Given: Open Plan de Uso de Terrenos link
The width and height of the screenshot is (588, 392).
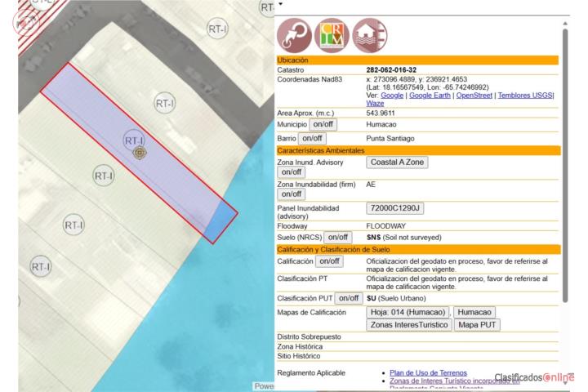Looking at the screenshot, I should (x=428, y=373).
